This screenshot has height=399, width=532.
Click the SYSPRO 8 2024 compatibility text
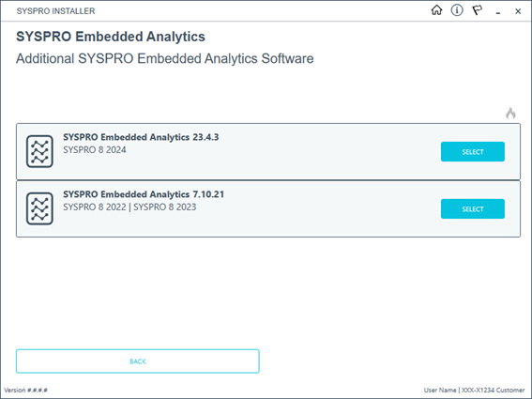click(x=95, y=150)
